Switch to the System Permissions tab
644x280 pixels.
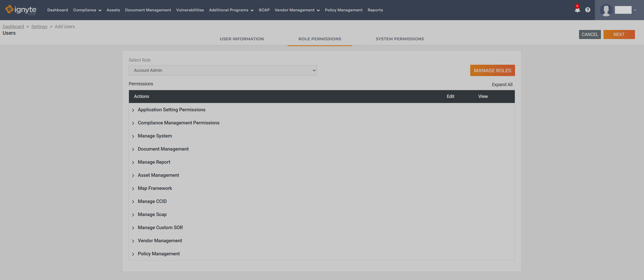(400, 39)
